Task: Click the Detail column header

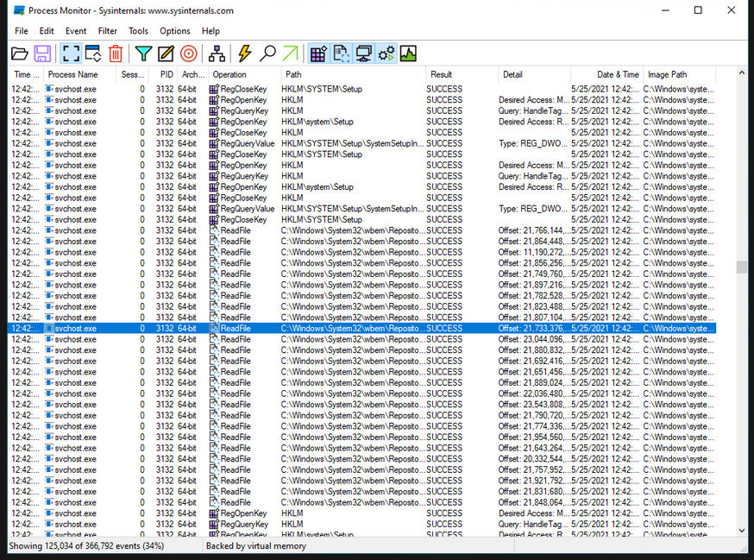Action: (535, 74)
